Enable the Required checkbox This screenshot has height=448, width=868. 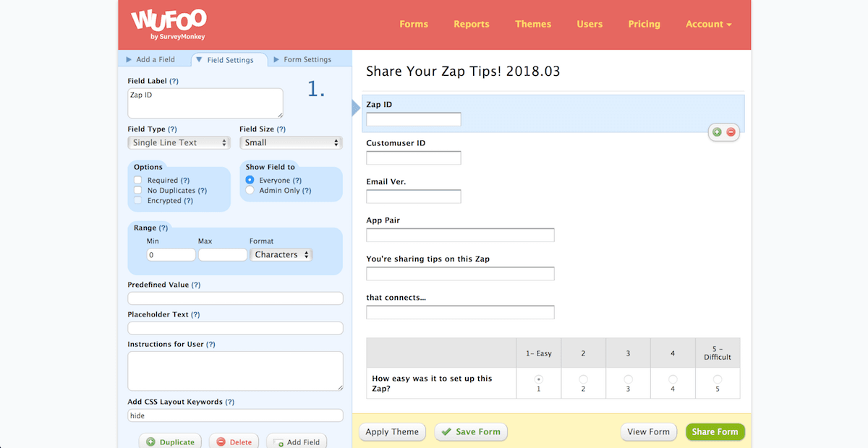137,180
